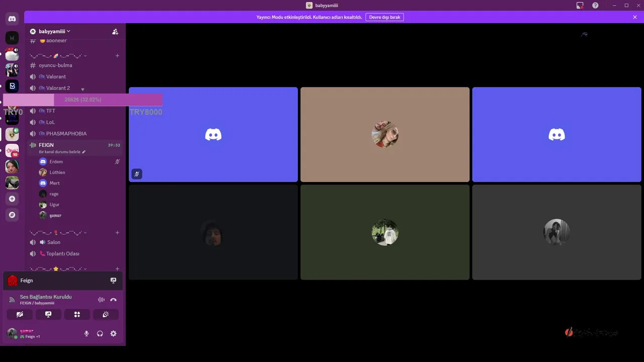
Task: Create channel in star category
Action: 117,269
